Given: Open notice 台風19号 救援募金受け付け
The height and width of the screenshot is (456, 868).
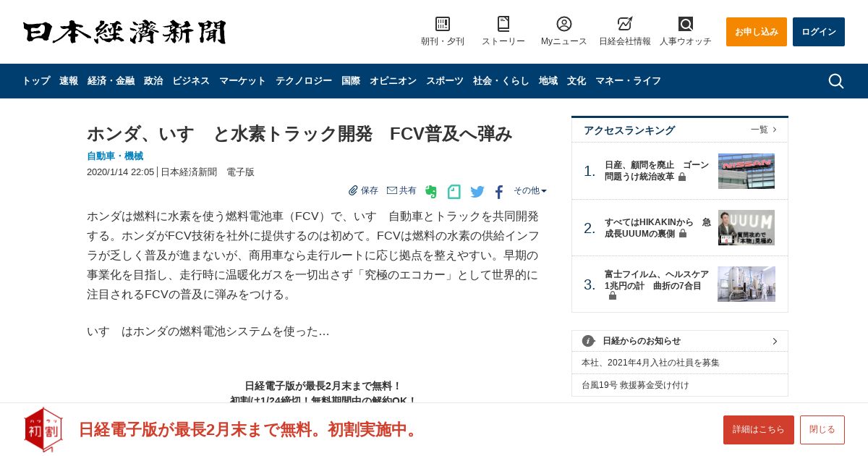Looking at the screenshot, I should [635, 385].
